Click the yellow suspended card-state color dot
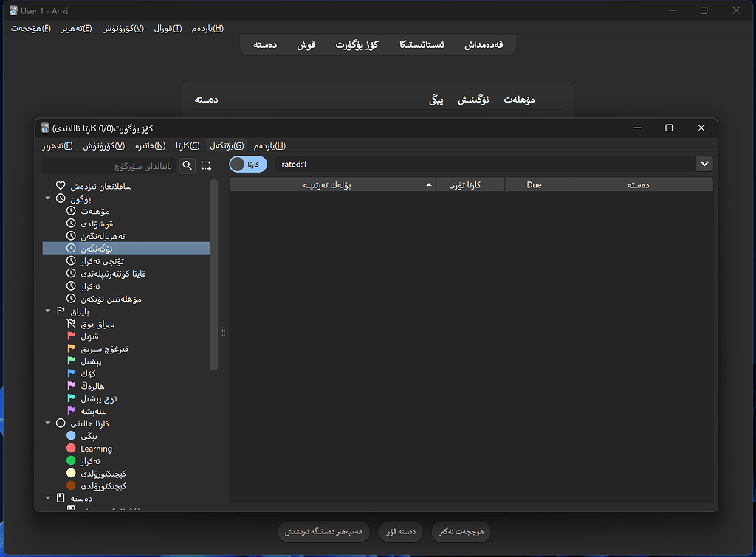The height and width of the screenshot is (557, 756). (x=72, y=472)
